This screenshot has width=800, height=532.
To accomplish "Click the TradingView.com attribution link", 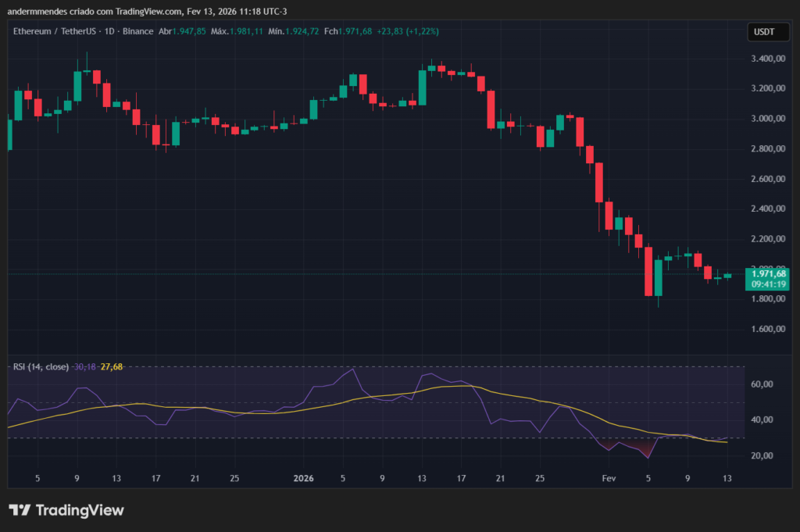I will click(x=148, y=11).
